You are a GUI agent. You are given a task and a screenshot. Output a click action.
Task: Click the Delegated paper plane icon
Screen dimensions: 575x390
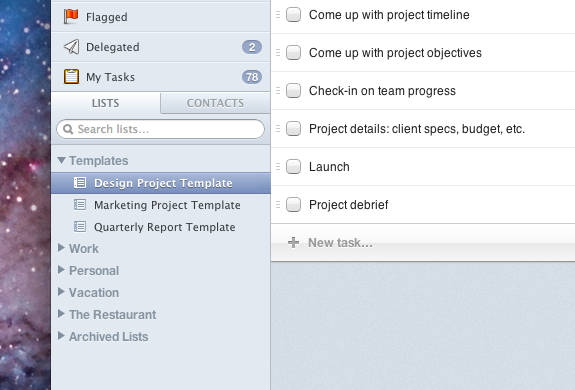point(72,47)
